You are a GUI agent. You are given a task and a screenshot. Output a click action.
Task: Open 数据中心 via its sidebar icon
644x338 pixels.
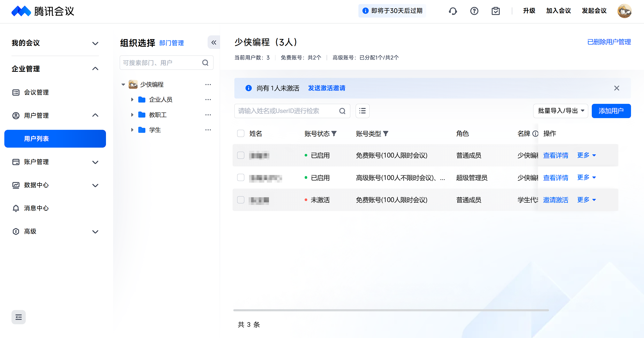pos(16,185)
